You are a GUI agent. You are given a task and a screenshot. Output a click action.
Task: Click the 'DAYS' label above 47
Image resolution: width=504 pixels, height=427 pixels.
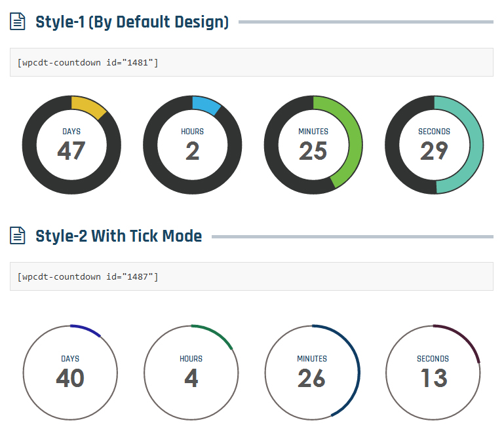click(x=71, y=132)
